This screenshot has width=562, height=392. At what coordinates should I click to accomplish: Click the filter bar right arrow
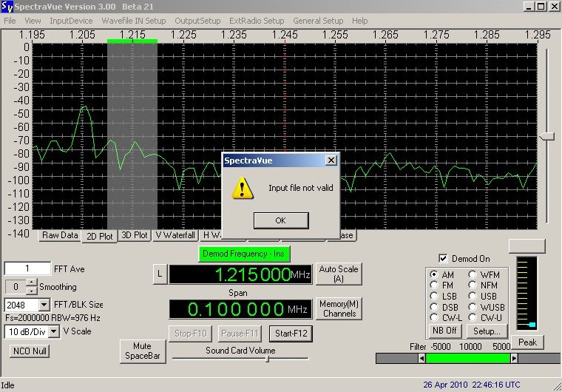[514, 358]
